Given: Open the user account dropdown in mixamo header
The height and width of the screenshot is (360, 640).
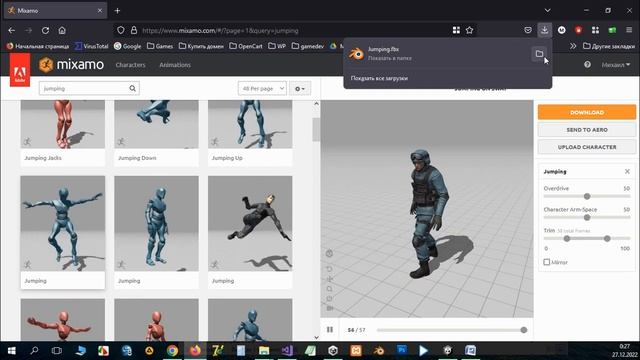Looking at the screenshot, I should point(616,65).
